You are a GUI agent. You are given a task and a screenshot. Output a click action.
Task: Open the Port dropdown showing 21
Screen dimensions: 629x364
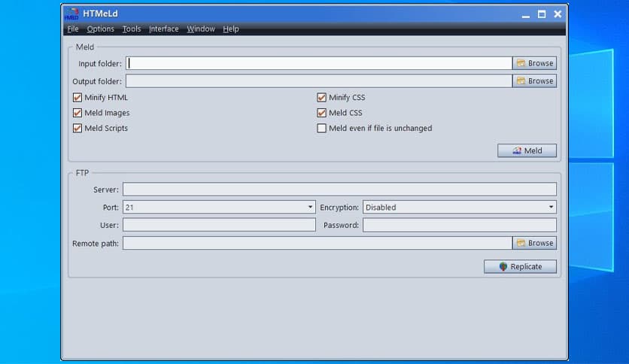click(x=219, y=208)
